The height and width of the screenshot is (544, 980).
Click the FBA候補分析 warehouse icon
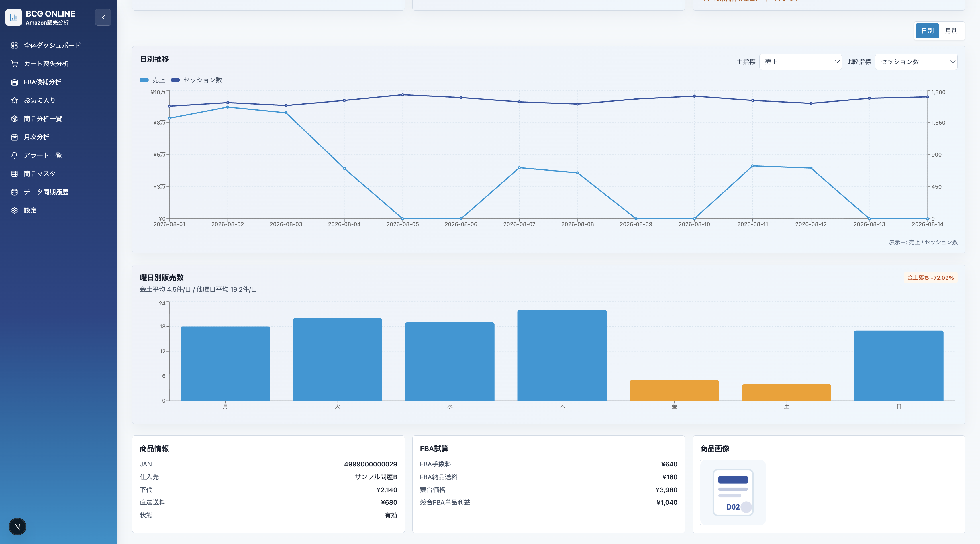(14, 82)
